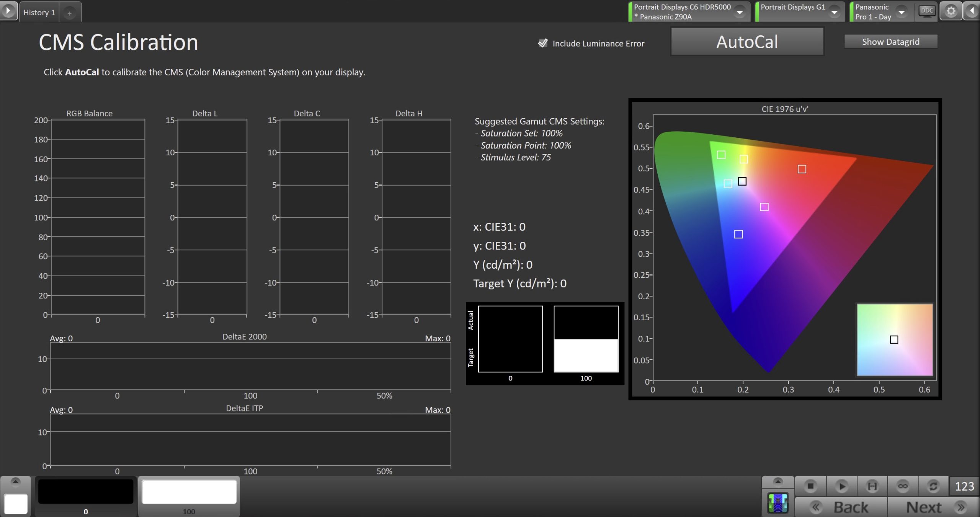
Task: Toggle Include Luminance Error checkbox
Action: point(543,43)
